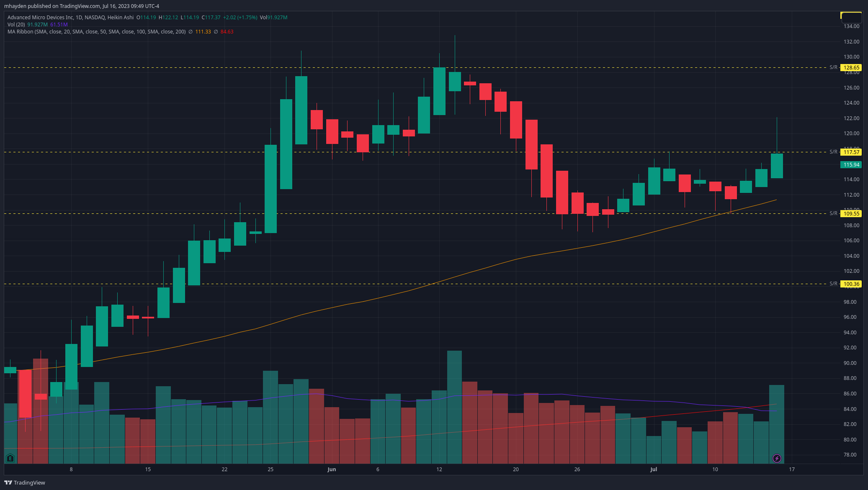
Task: Click the O114.19 open value
Action: pos(146,18)
